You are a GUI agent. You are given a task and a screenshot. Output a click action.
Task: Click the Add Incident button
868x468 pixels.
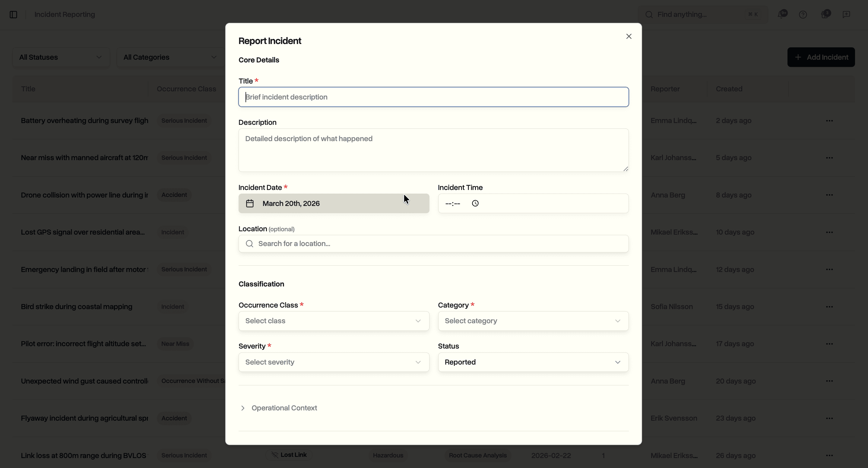(x=821, y=57)
